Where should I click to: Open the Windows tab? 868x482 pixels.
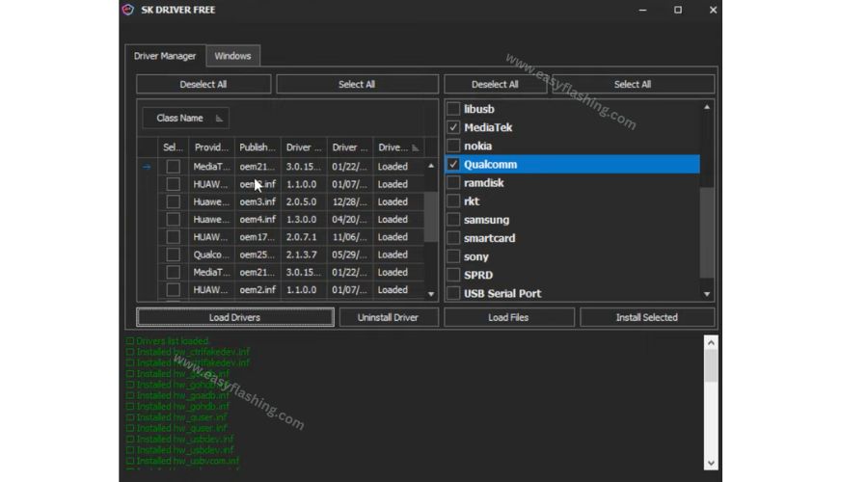click(232, 56)
